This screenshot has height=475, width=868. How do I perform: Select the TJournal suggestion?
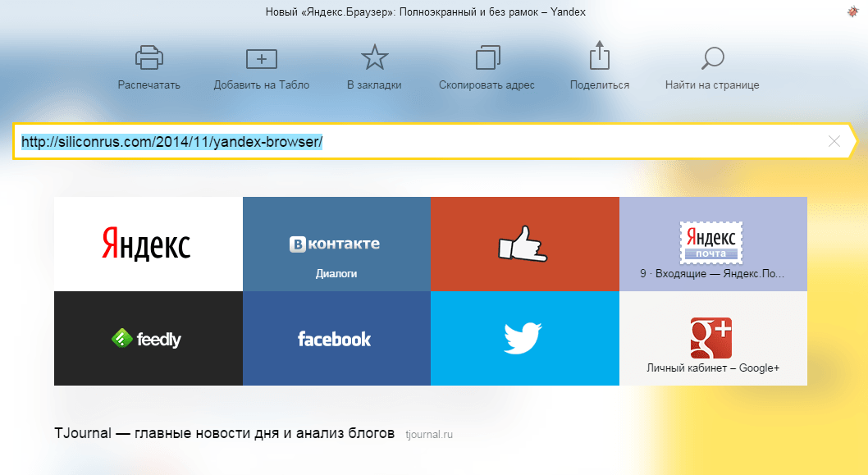click(254, 433)
